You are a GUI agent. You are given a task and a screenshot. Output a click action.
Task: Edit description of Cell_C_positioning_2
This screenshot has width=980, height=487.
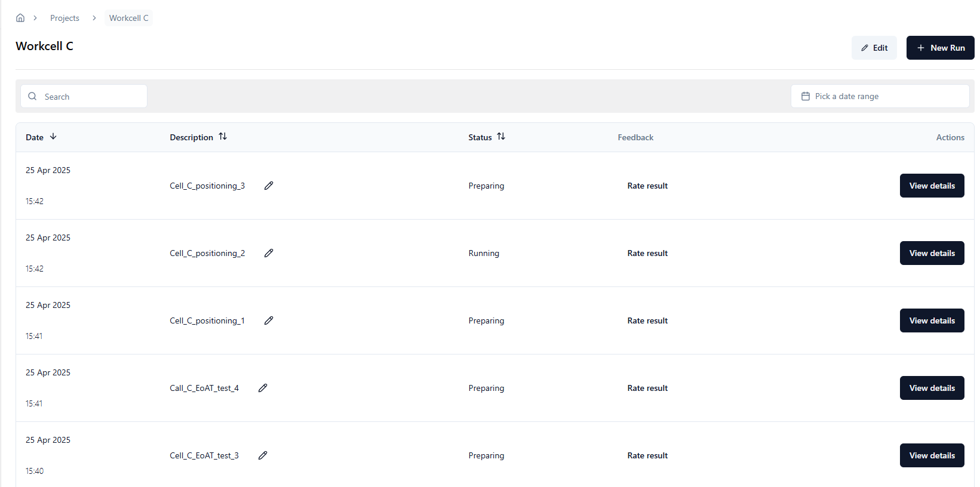tap(269, 253)
